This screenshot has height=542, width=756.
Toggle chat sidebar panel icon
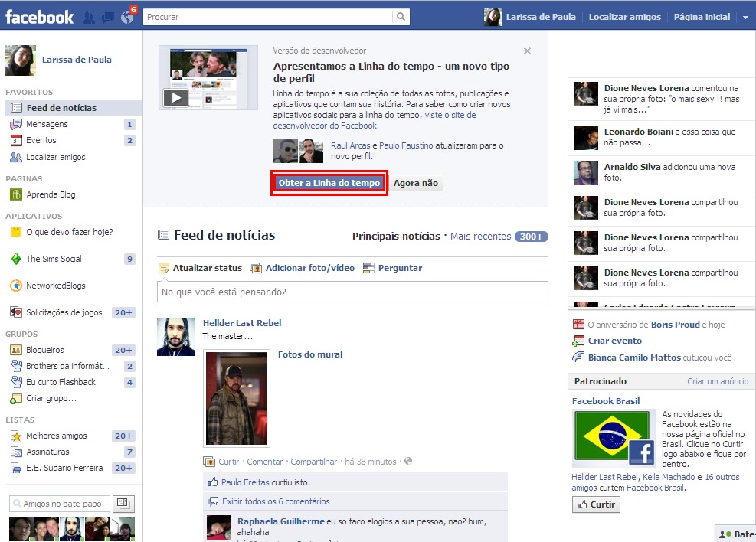pyautogui.click(x=123, y=504)
